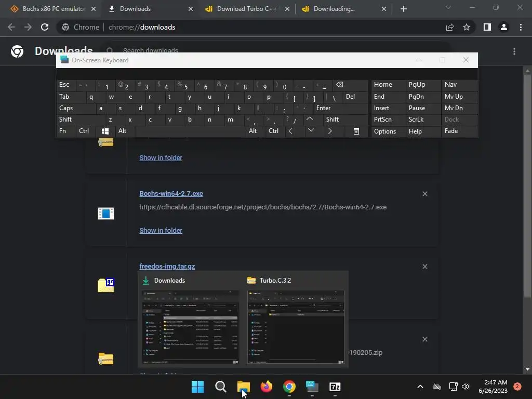Open the freedos-img.tar.gz download link

[167, 267]
